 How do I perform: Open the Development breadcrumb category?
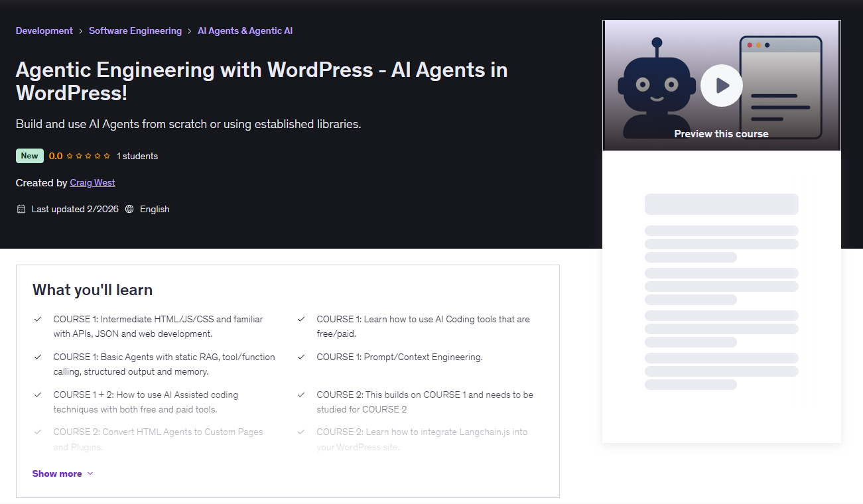[44, 30]
